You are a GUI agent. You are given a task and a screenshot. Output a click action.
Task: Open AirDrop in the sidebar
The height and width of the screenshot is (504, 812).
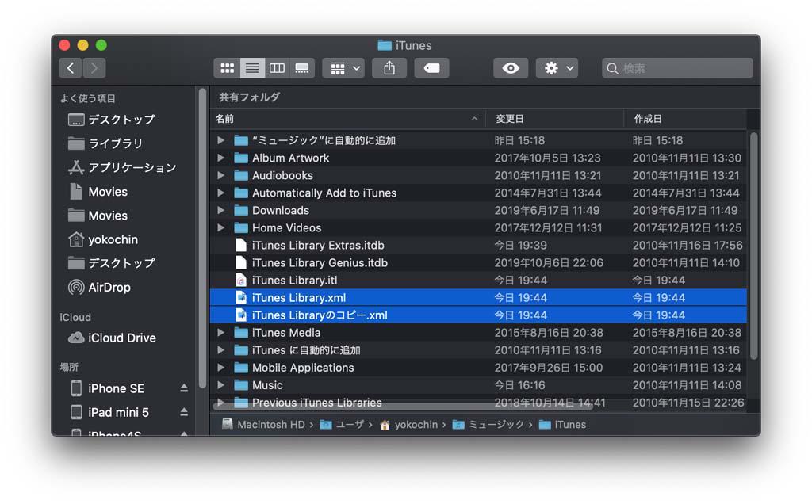coord(99,287)
